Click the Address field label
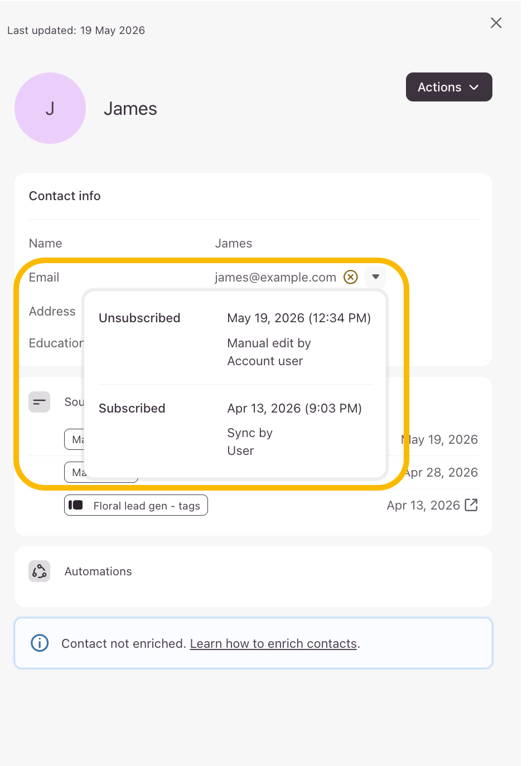This screenshot has width=532, height=766. pos(52,311)
